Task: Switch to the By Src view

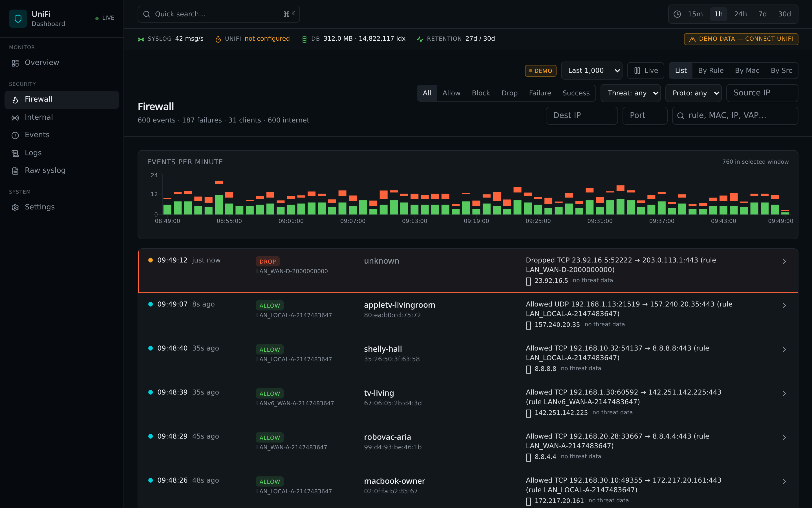Action: [x=781, y=71]
